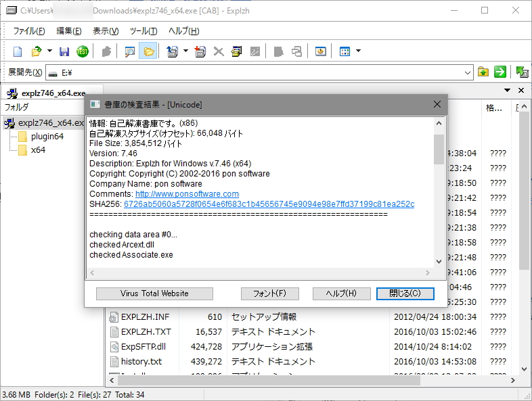Open the ツール(T) menu
The height and width of the screenshot is (401, 532).
point(143,31)
